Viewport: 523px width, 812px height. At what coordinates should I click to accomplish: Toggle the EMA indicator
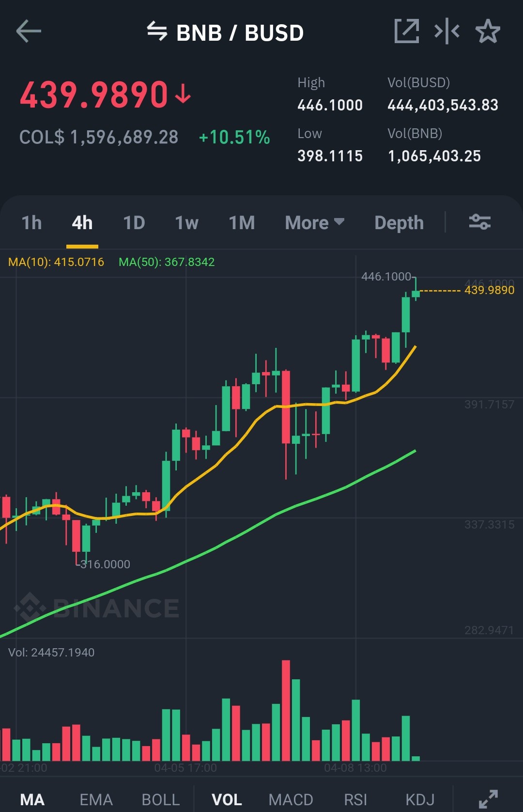tap(96, 799)
